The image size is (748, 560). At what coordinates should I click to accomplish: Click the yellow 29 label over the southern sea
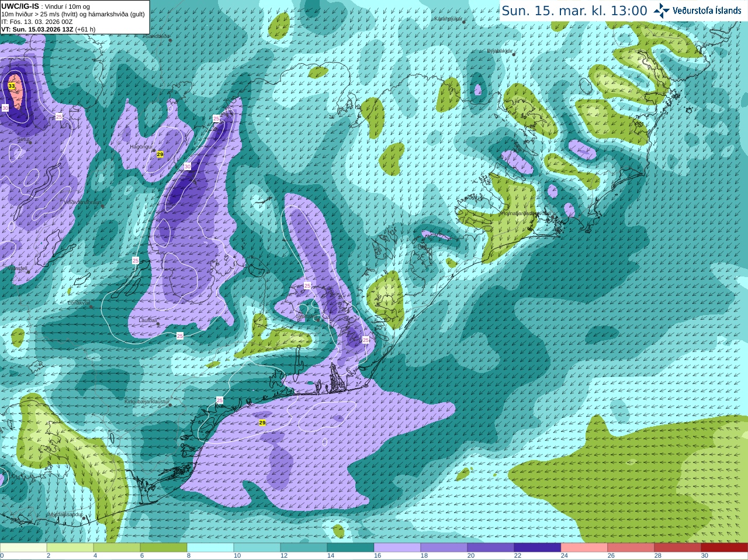point(262,422)
